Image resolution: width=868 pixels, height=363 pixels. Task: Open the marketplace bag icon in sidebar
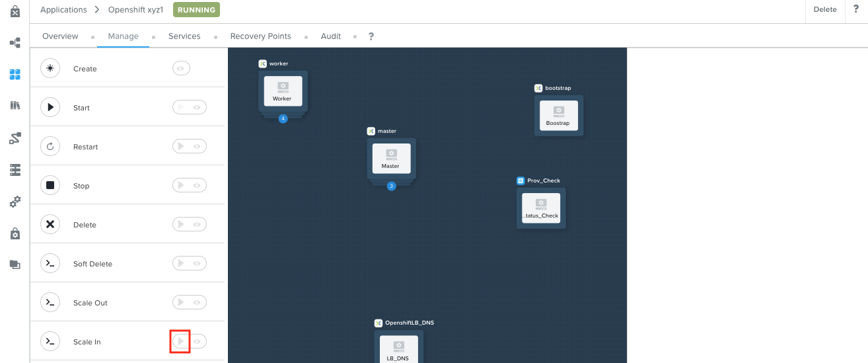tap(15, 12)
